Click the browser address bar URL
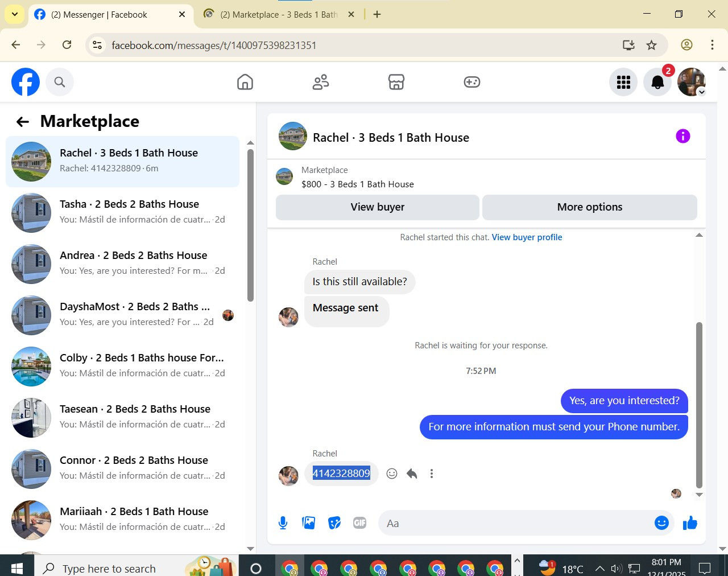The height and width of the screenshot is (576, 728). [x=214, y=45]
